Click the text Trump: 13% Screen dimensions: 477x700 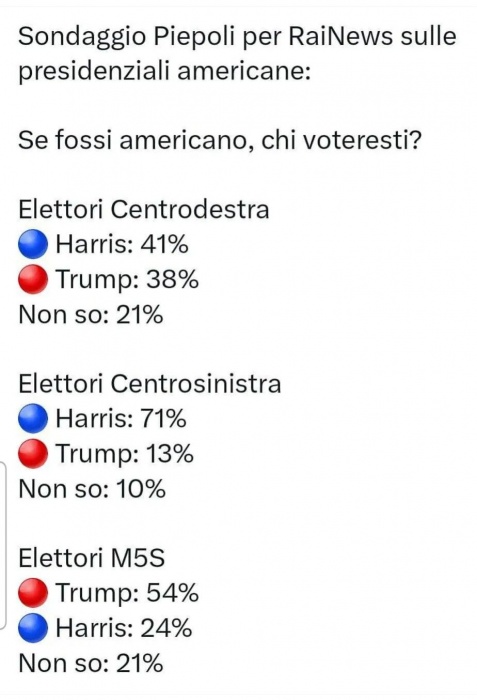[x=125, y=454]
